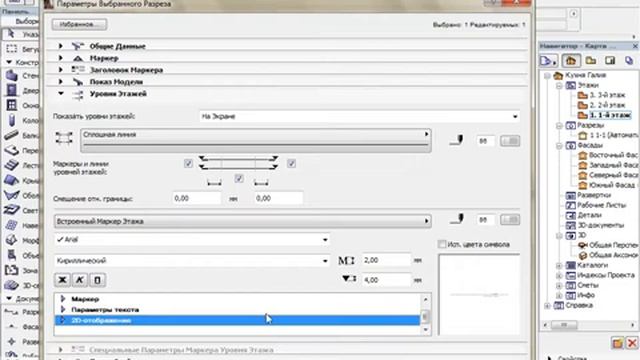Click the line pen icon next to Сплошная линия

[x=457, y=140]
